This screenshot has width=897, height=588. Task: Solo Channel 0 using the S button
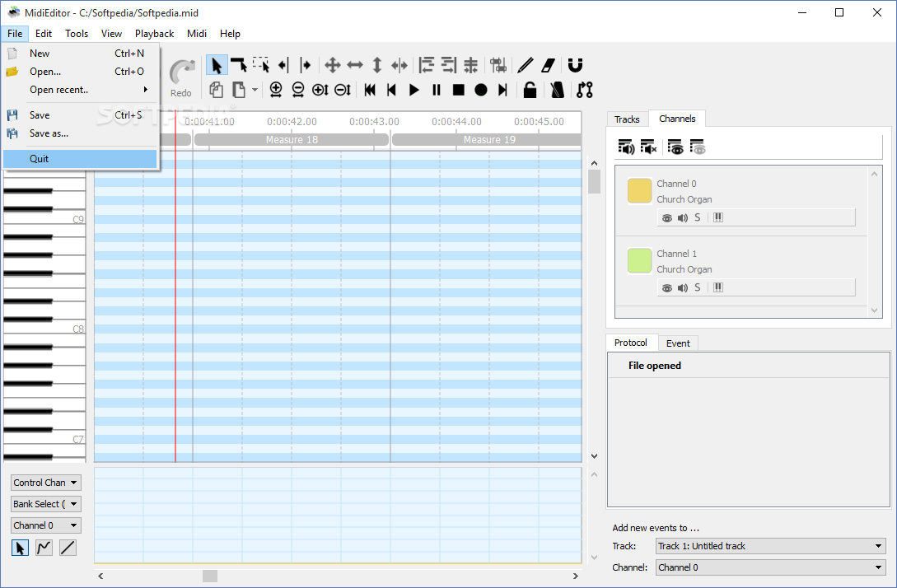point(698,217)
